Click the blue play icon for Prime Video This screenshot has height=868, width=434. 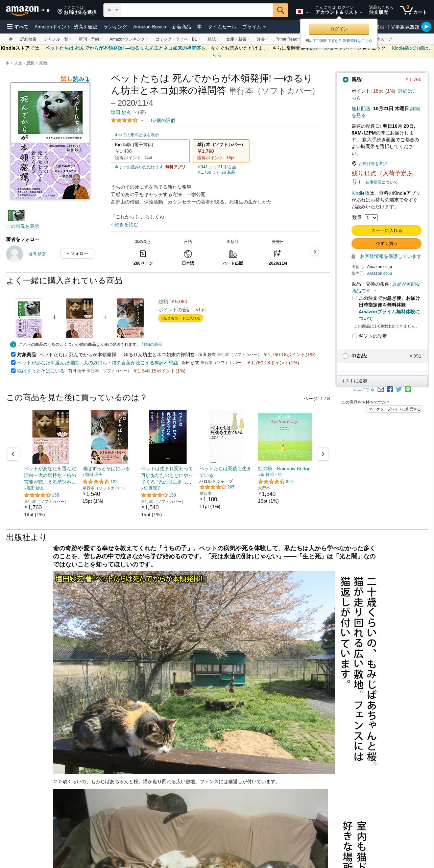(426, 27)
